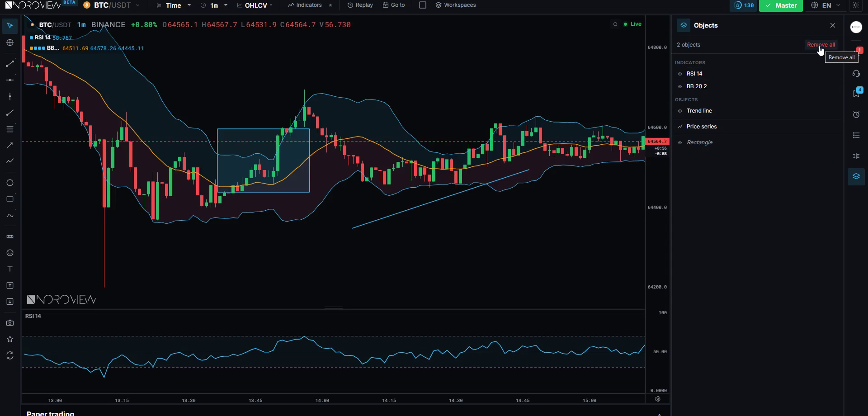Open the Replay mode

point(360,5)
